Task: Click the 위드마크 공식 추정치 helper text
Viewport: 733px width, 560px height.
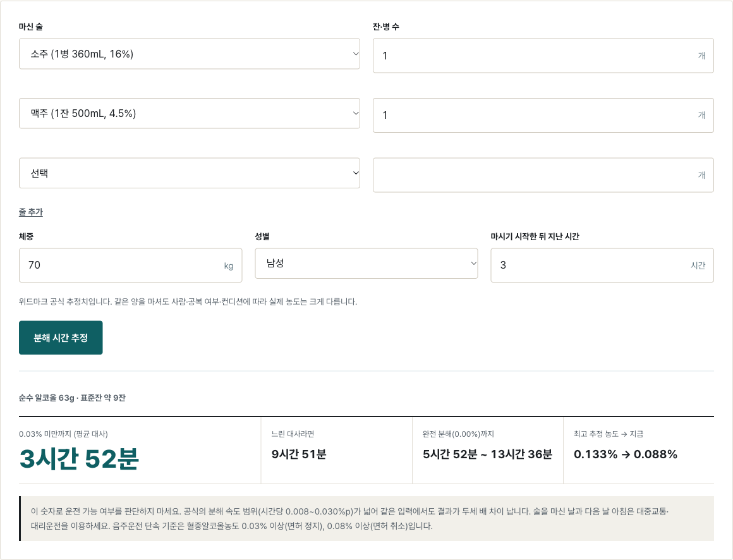Action: pos(188,301)
